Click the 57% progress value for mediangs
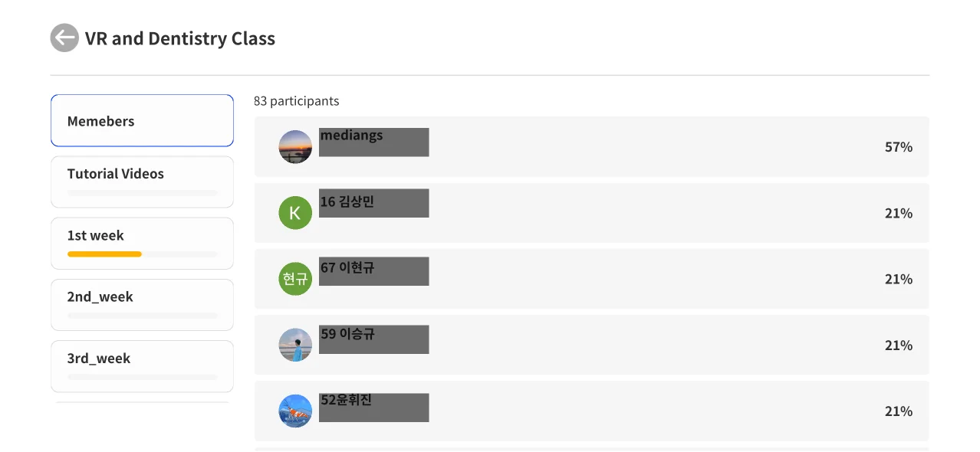Image resolution: width=980 pixels, height=452 pixels. click(x=898, y=147)
